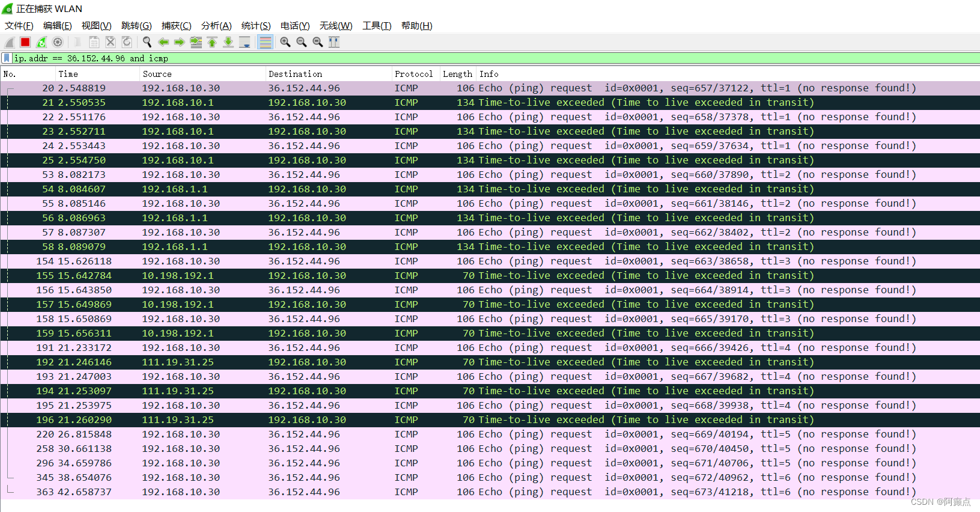The width and height of the screenshot is (980, 512).
Task: Toggle auto-scroll during live capture
Action: point(245,42)
